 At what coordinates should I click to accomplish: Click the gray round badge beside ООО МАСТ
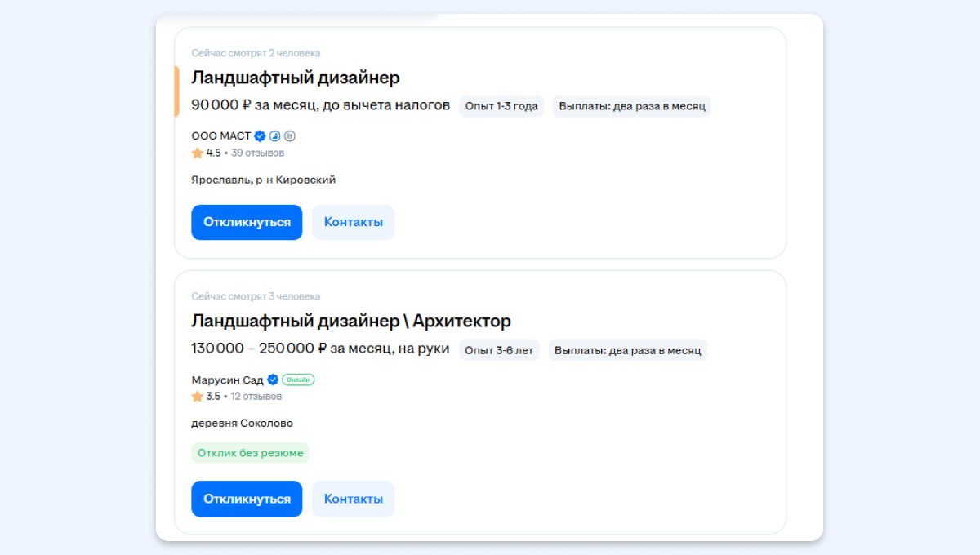(289, 136)
